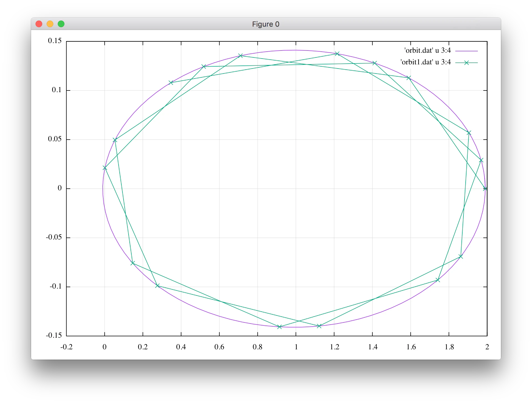Click the Figure 0 window title
The width and height of the screenshot is (532, 404).
click(266, 24)
